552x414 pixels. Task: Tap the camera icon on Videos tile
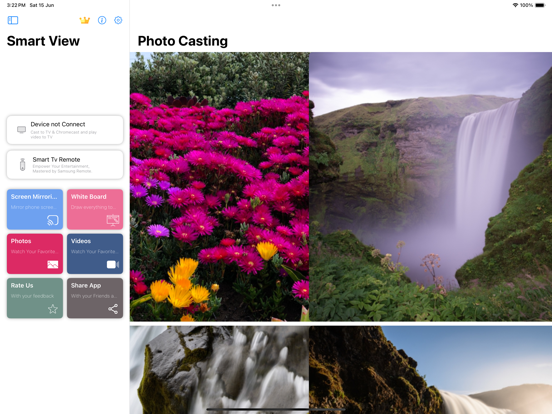tap(113, 264)
